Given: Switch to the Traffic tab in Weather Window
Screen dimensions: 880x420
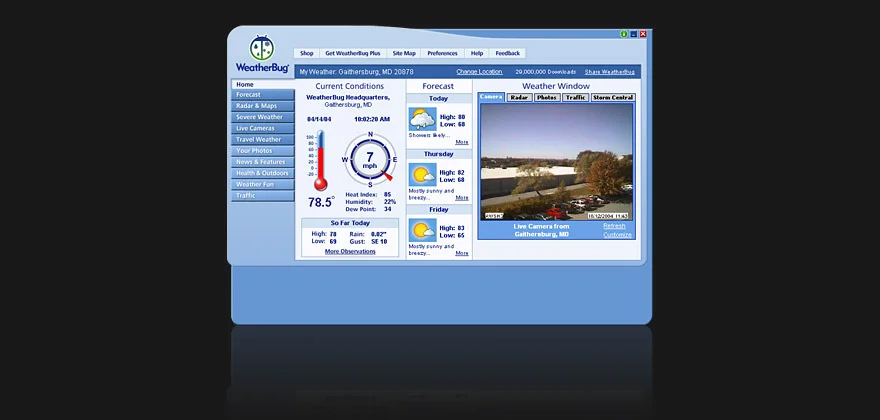Looking at the screenshot, I should (575, 98).
